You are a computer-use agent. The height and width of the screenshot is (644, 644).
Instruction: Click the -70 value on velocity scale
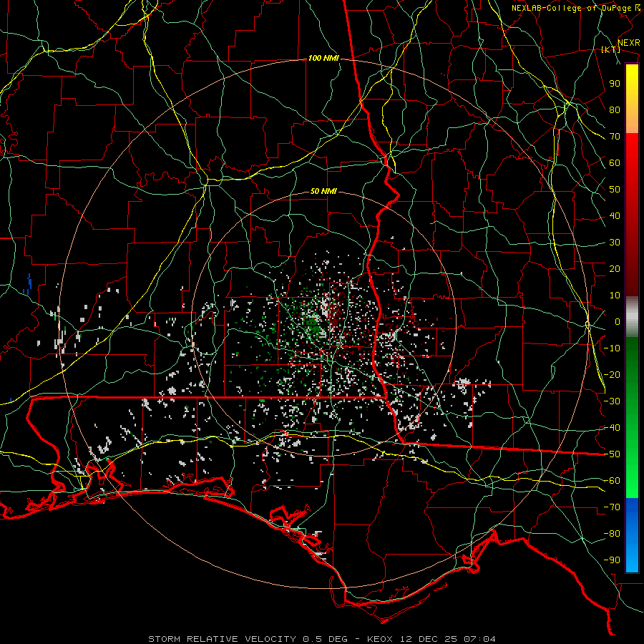(612, 507)
